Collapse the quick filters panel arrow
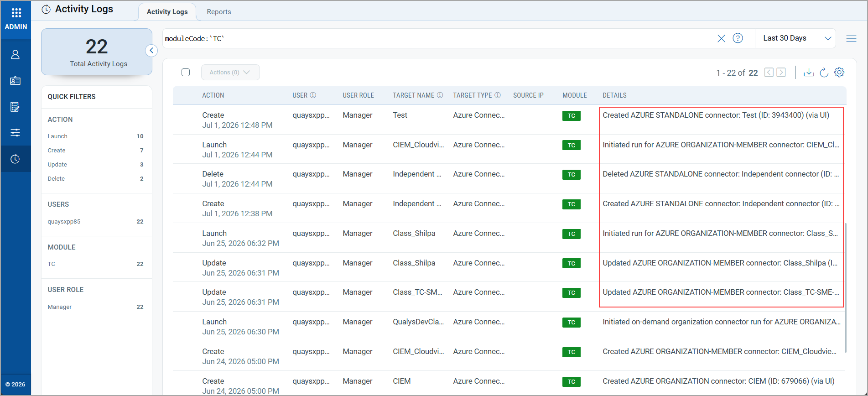The height and width of the screenshot is (396, 868). point(151,51)
